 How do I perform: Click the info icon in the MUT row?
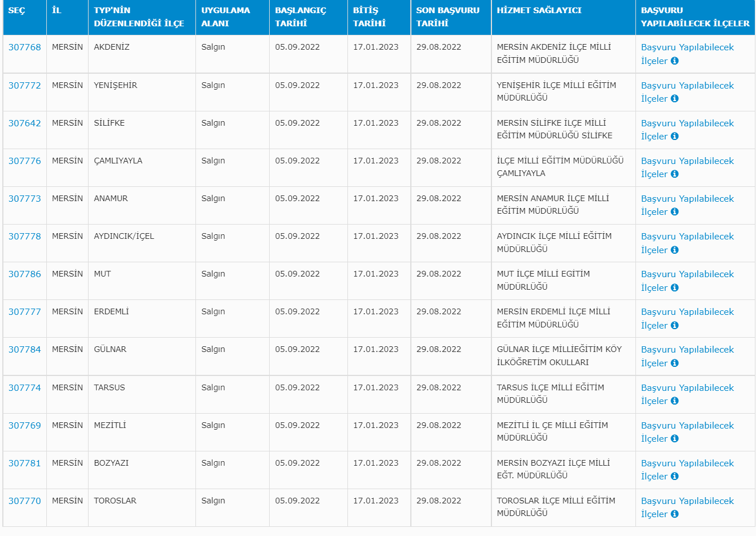click(674, 288)
